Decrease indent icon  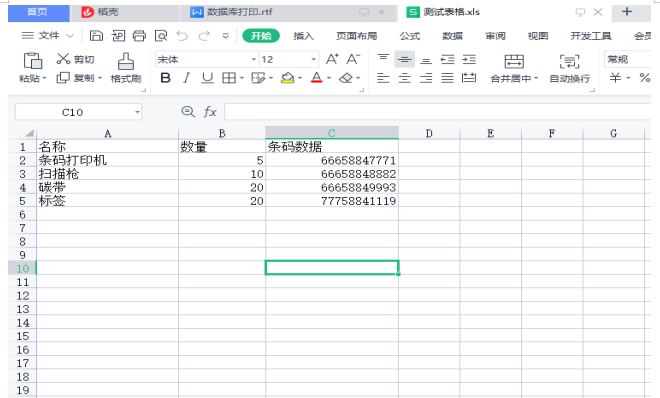point(447,59)
